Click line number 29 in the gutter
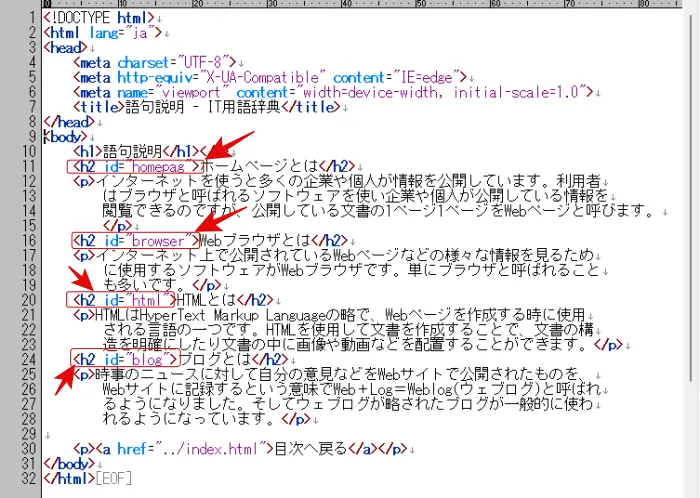Viewport: 700px width, 498px height. point(28,432)
